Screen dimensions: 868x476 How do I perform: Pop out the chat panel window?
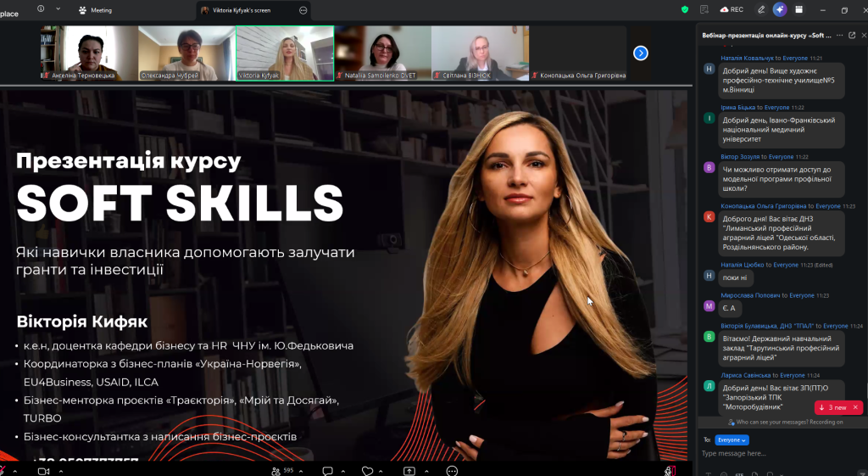(x=852, y=35)
